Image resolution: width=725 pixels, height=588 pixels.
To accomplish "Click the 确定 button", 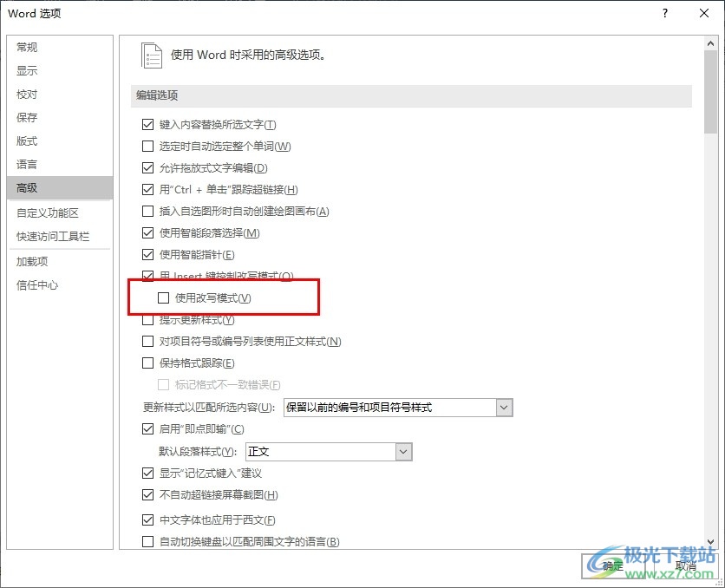I will click(x=613, y=565).
